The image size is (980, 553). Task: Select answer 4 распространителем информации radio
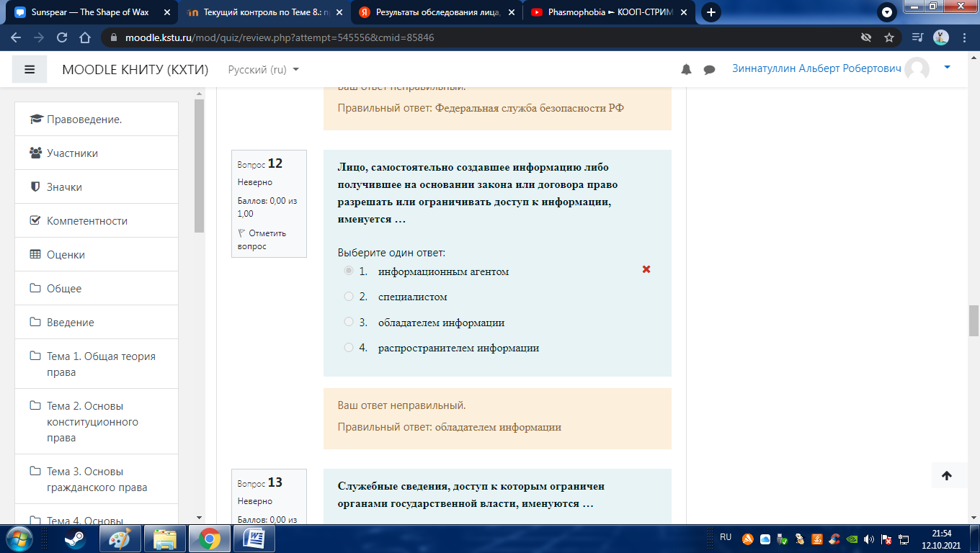coord(349,347)
